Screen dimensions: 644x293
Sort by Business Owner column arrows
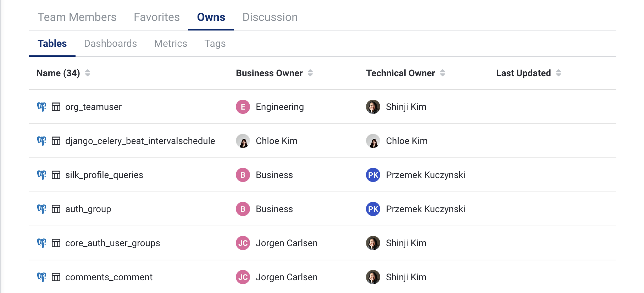point(310,73)
